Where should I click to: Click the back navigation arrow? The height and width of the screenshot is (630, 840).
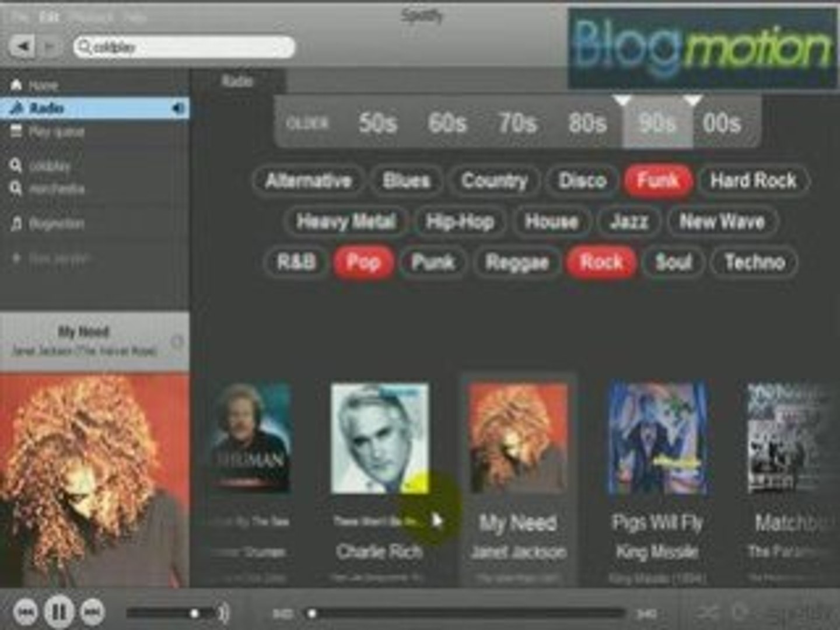(23, 46)
